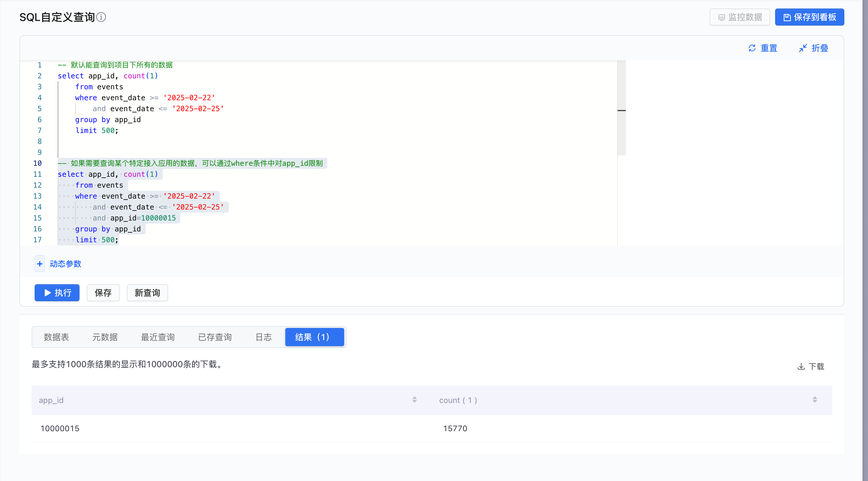
Task: Click editor line number 17
Action: pos(37,240)
